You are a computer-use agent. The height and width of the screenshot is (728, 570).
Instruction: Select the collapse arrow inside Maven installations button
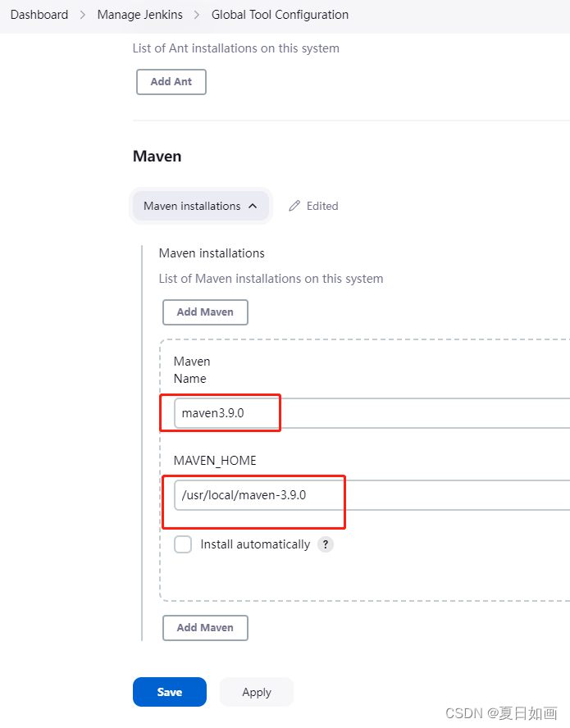tap(254, 206)
